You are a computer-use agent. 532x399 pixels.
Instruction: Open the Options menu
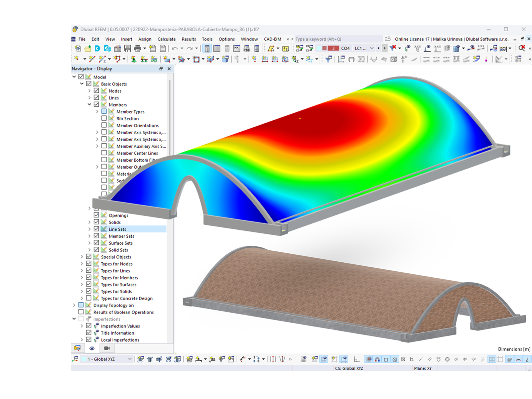(227, 39)
